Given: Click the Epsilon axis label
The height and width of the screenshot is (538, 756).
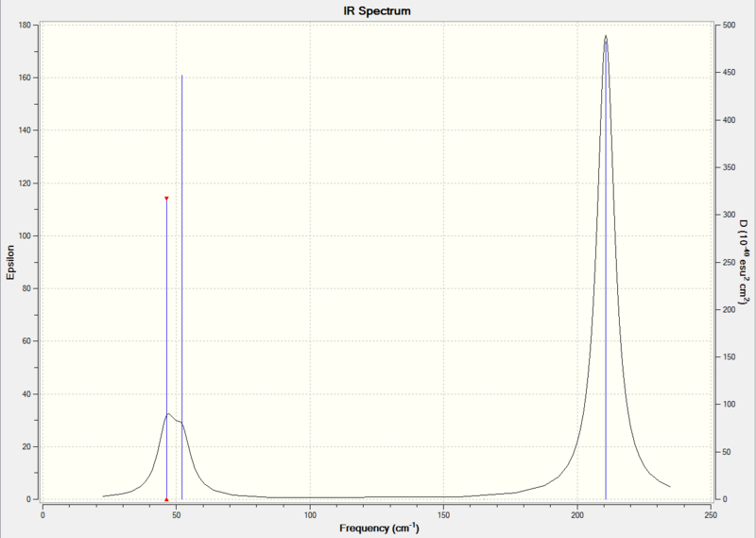Looking at the screenshot, I should (10, 262).
